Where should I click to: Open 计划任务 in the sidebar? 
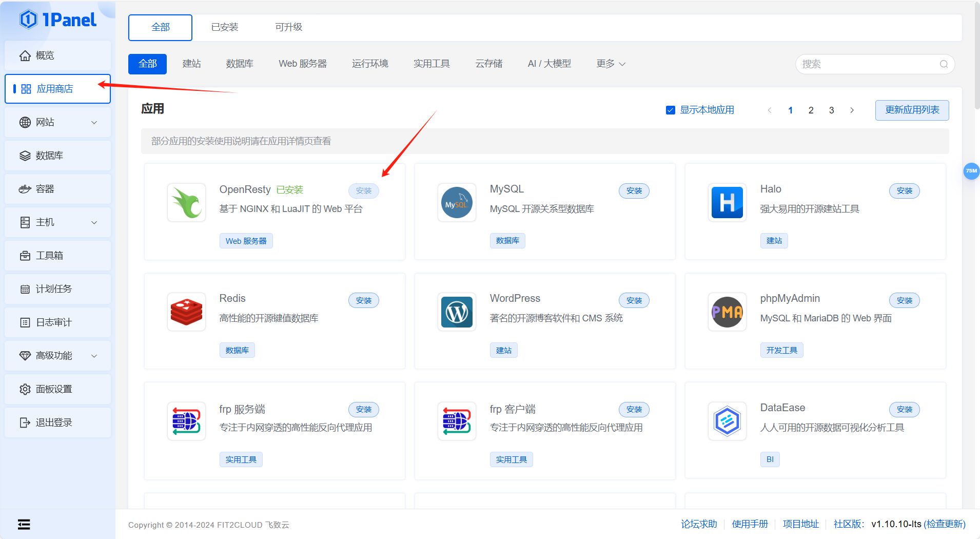click(57, 289)
